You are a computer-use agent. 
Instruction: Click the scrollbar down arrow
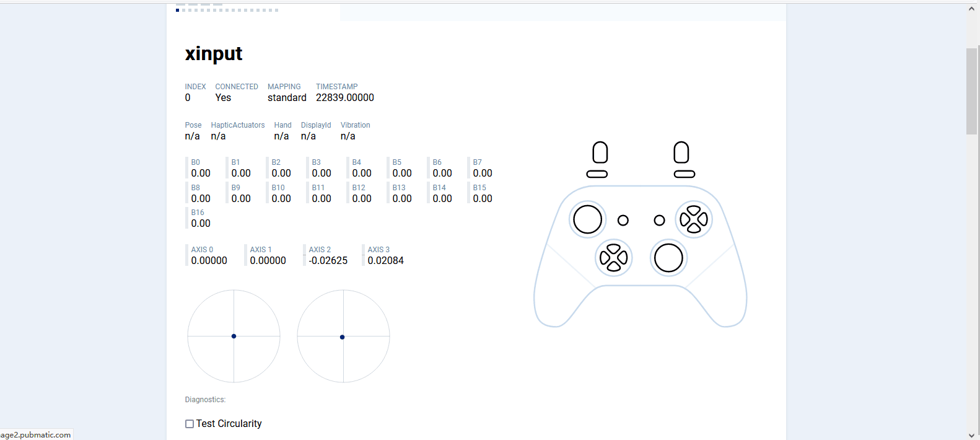tap(971, 435)
